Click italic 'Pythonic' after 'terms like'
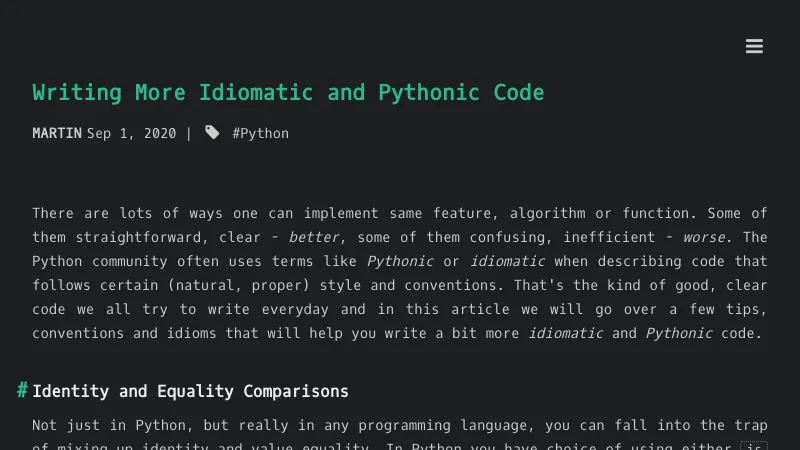Viewport: 800px width, 450px height. (x=400, y=261)
